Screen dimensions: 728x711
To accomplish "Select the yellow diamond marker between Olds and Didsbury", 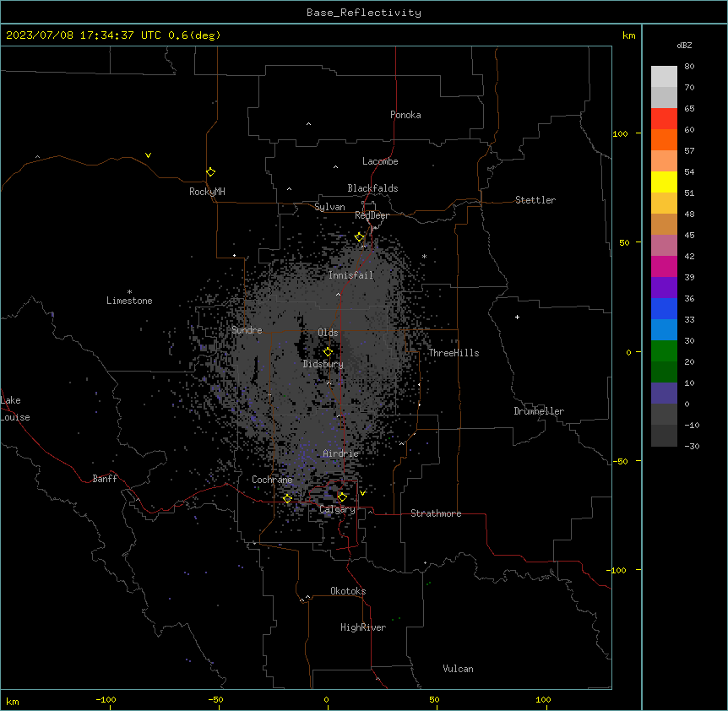I will pyautogui.click(x=328, y=352).
